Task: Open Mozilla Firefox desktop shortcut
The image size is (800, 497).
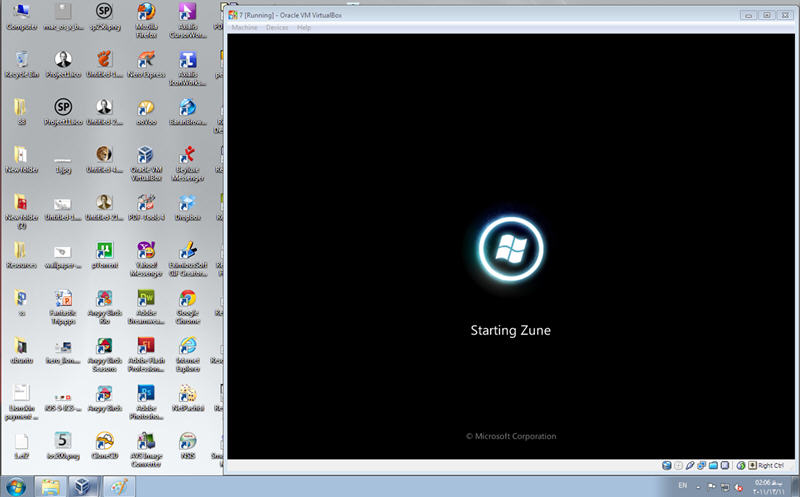Action: (146, 13)
